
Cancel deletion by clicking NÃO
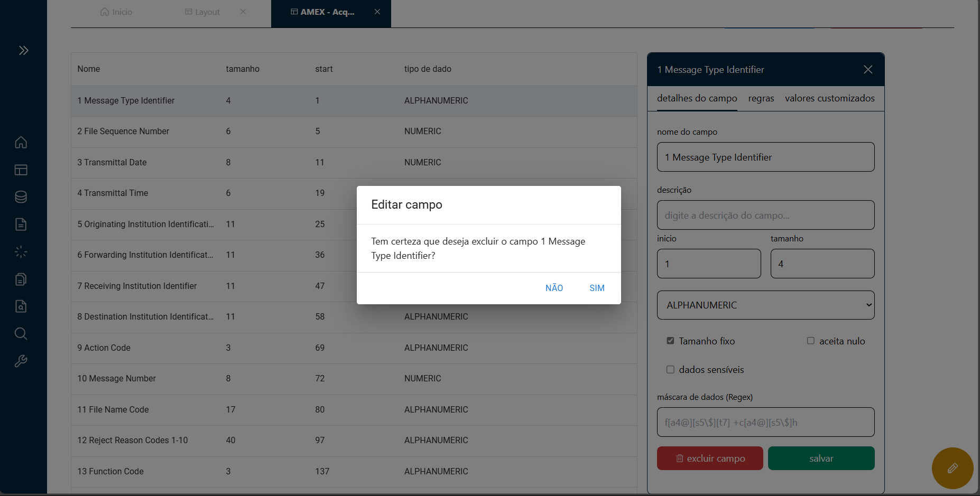point(554,288)
